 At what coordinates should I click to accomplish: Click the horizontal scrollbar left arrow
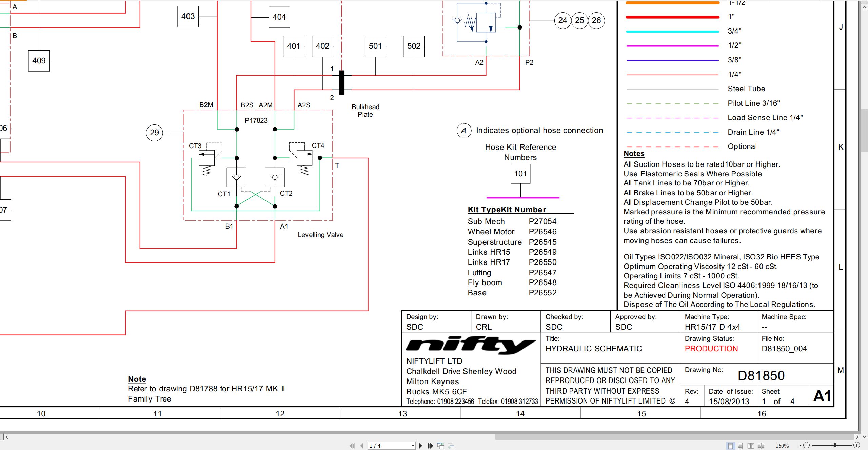pos(7,437)
